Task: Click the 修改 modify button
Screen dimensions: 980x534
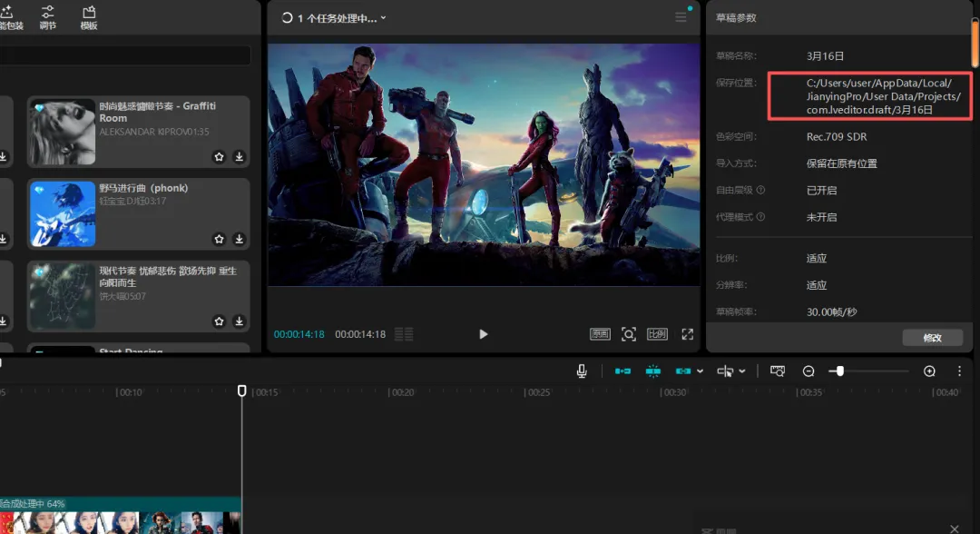Action: click(933, 338)
